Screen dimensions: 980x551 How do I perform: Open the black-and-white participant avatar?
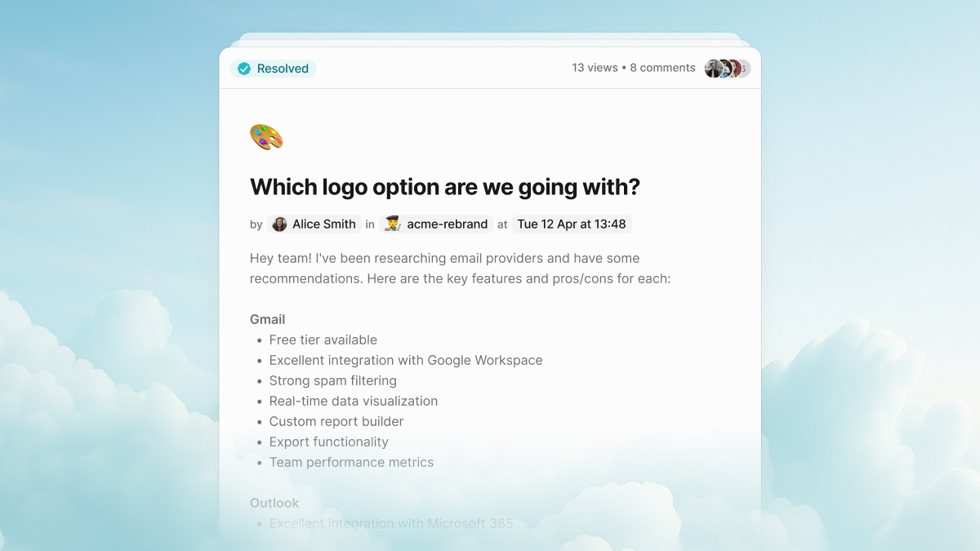tap(714, 69)
